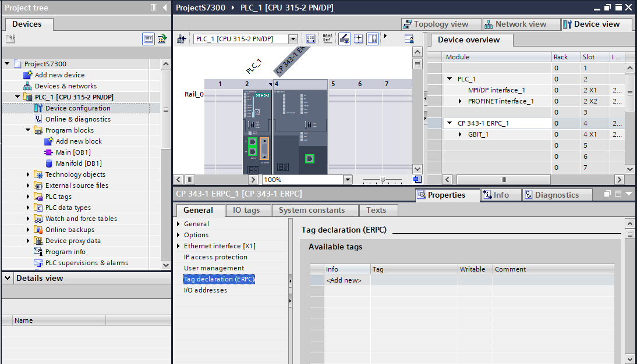Toggle the page break preview icon
Viewport: 637px width, 364px height.
coord(358,39)
